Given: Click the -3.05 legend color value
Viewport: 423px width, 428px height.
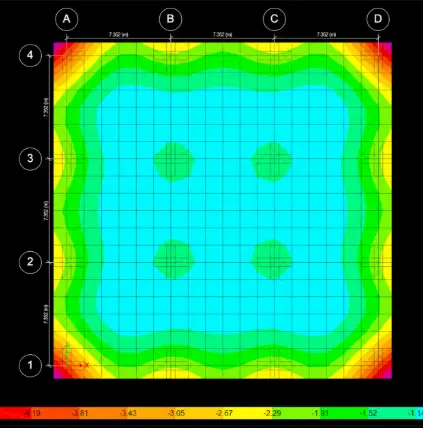Looking at the screenshot, I should [176, 413].
